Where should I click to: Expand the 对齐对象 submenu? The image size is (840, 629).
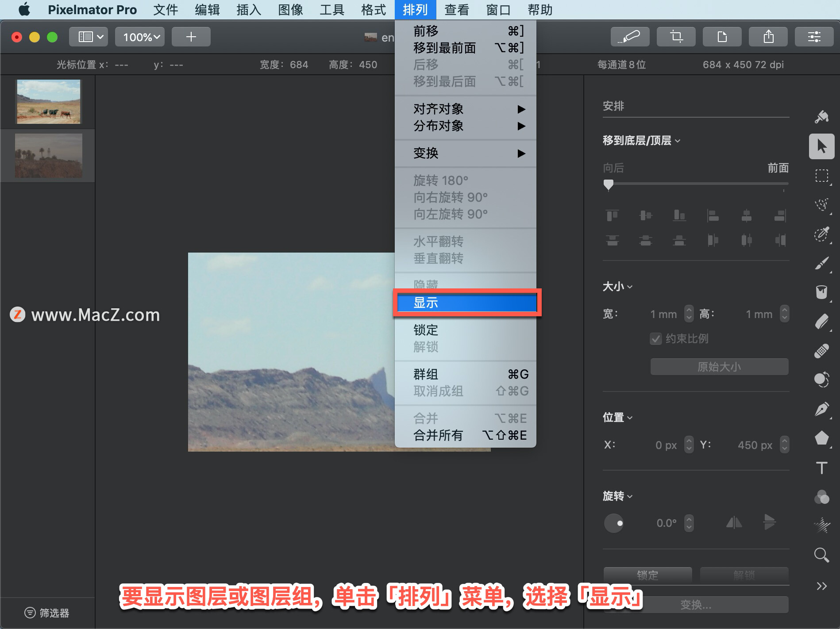pos(465,109)
